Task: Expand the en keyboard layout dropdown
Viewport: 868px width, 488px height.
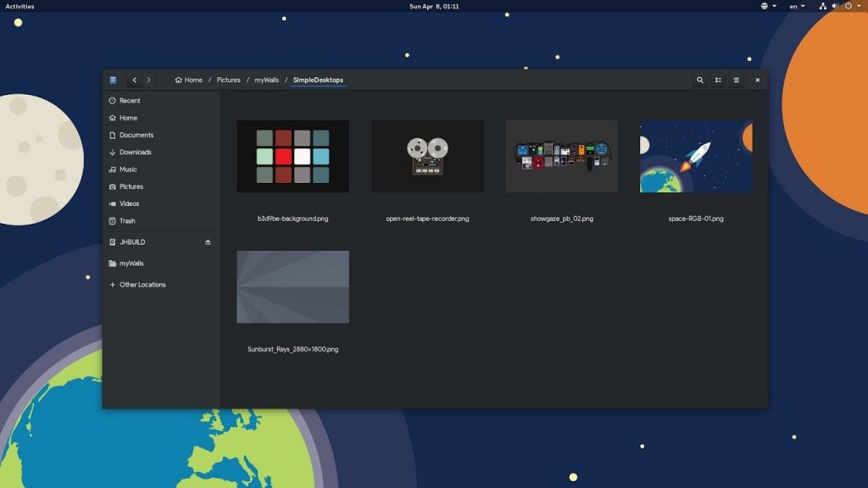Action: 797,6
